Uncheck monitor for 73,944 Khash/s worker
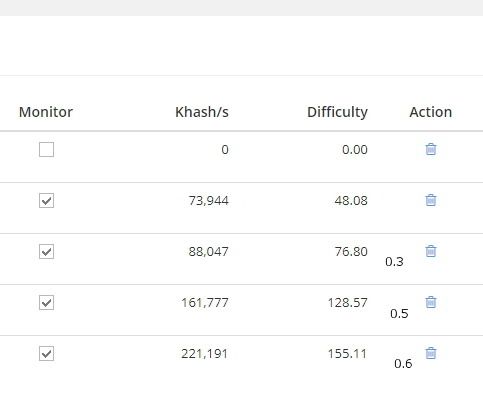This screenshot has width=483, height=403. coord(46,200)
